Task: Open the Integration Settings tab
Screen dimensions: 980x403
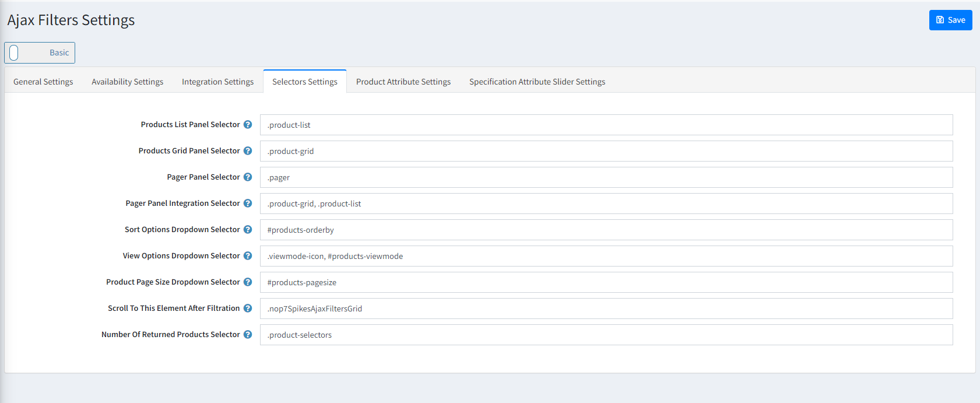Action: pyautogui.click(x=217, y=82)
